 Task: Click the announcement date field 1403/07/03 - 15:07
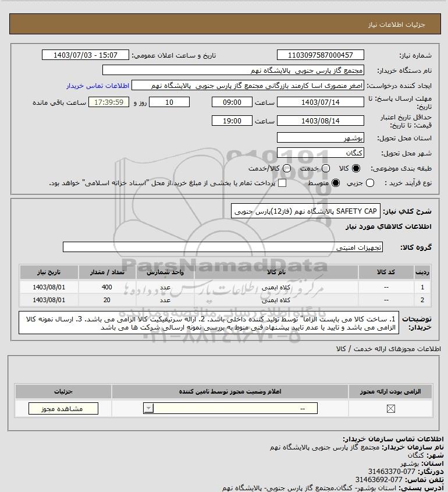pyautogui.click(x=86, y=55)
